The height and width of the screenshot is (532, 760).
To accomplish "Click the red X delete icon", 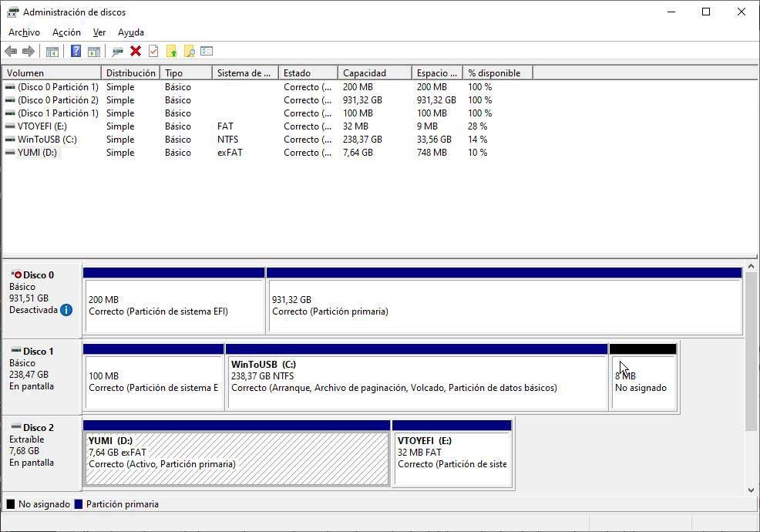I will [136, 51].
